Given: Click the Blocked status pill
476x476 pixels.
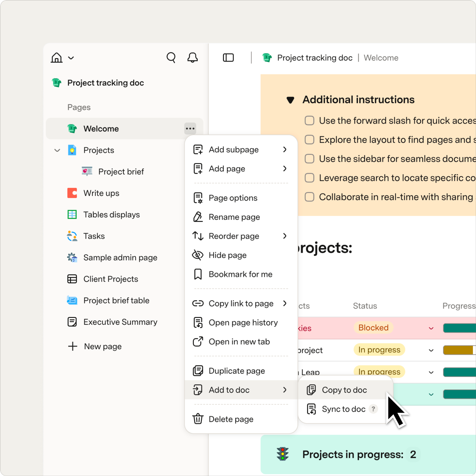Looking at the screenshot, I should point(373,327).
